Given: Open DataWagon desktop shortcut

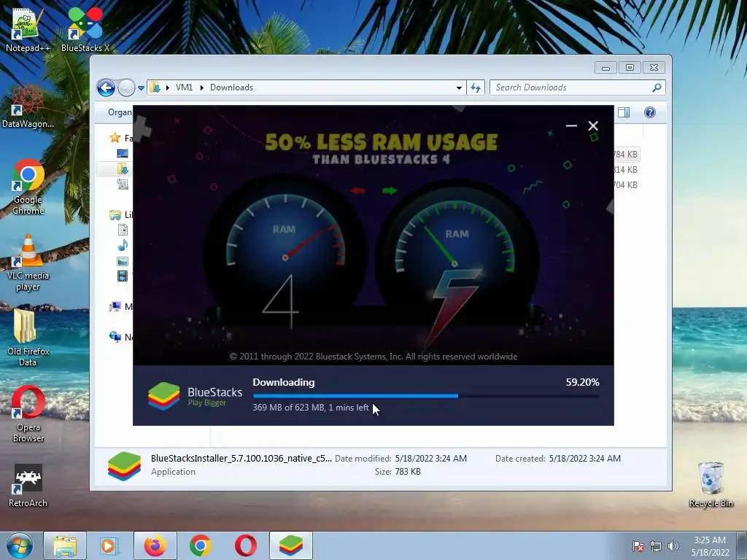Looking at the screenshot, I should (28, 106).
